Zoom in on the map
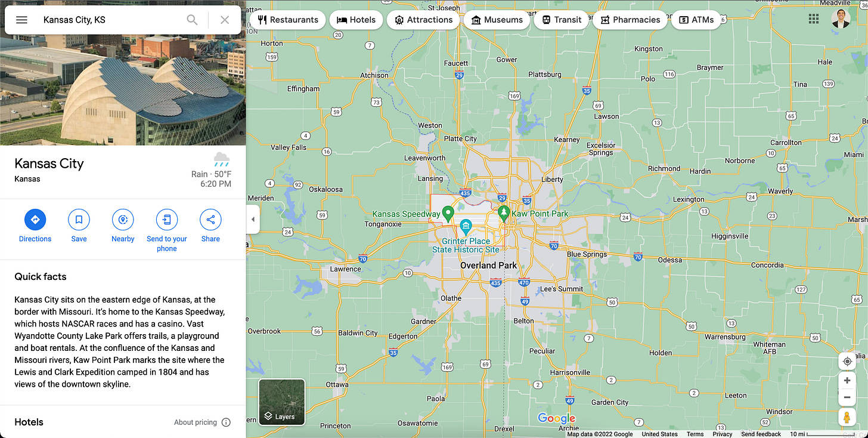The width and height of the screenshot is (868, 438). [847, 380]
